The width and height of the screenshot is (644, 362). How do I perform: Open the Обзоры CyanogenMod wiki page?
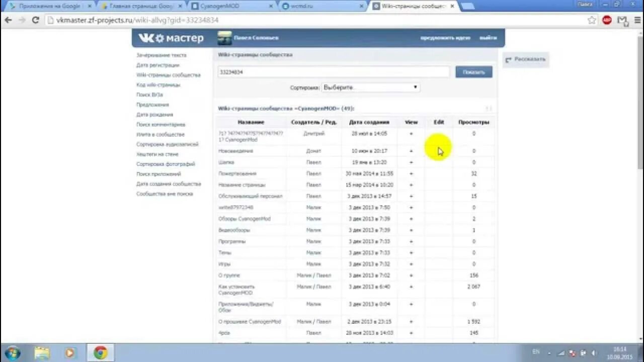click(245, 219)
